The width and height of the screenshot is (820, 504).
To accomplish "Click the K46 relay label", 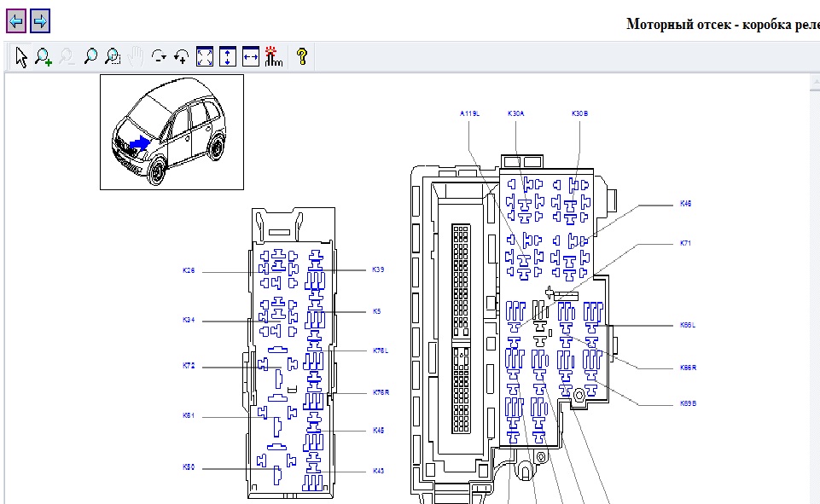I will [x=685, y=204].
